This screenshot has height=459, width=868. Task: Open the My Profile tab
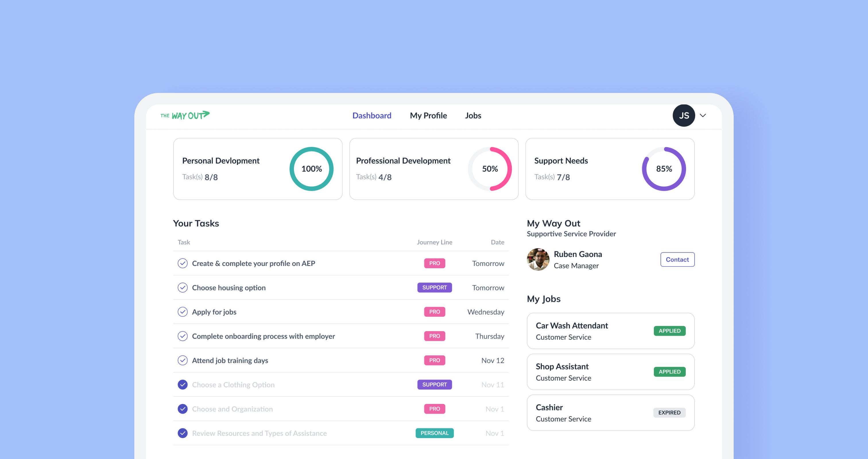coord(428,116)
